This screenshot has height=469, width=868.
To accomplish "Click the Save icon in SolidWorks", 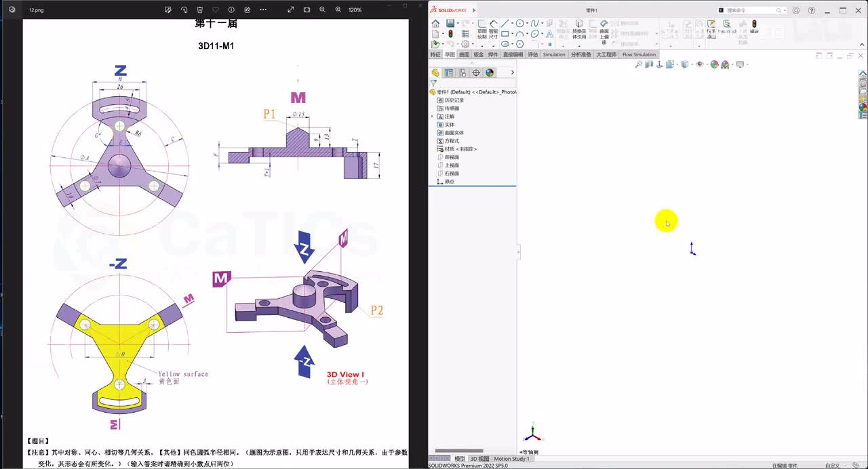I will point(450,24).
